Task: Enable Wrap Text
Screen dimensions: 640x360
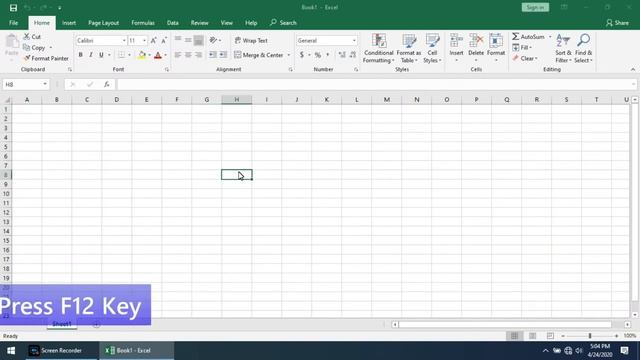Action: (x=251, y=40)
